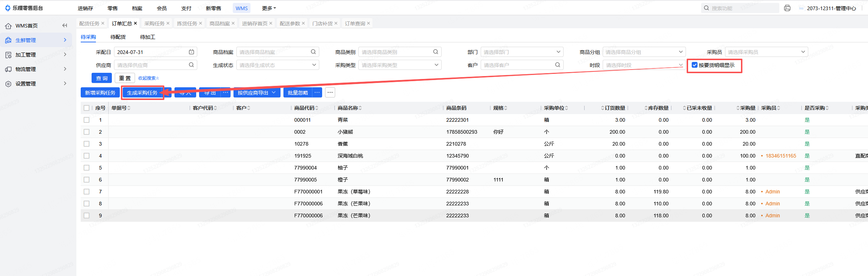This screenshot has width=868, height=276.
Task: Click the search magnifier in top search box
Action: click(707, 8)
